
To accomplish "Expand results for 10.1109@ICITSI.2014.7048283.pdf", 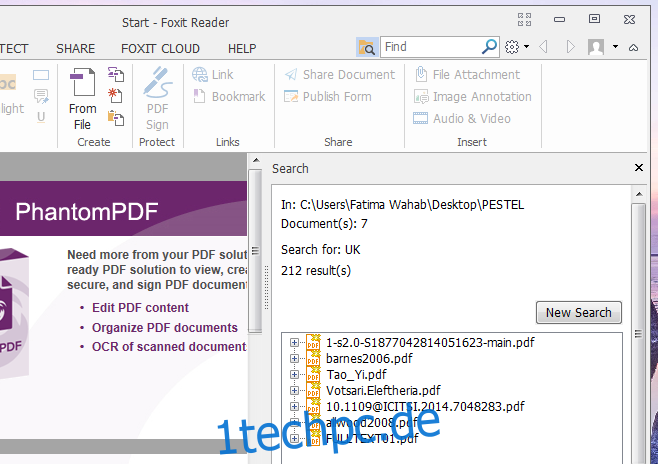I will coord(294,406).
